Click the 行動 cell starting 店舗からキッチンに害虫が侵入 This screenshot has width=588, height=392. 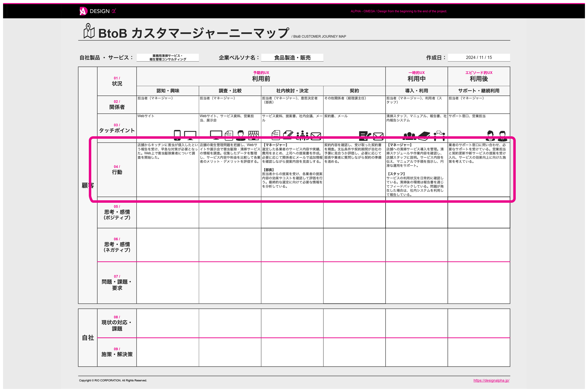tap(168, 170)
